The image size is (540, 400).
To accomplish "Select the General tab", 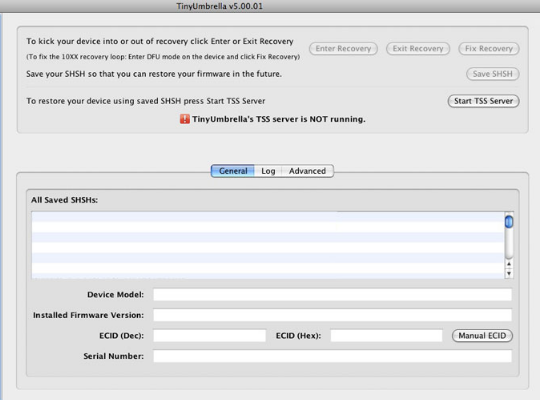I will pos(233,171).
